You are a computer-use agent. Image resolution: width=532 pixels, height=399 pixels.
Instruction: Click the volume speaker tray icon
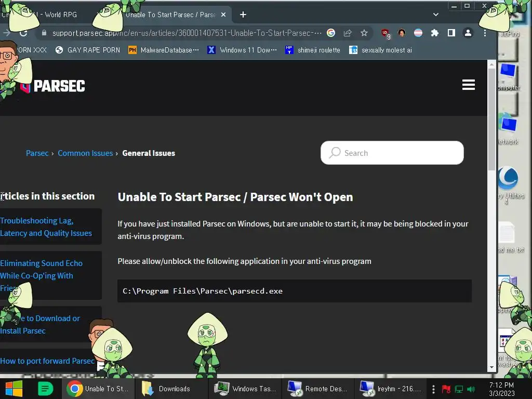tap(471, 389)
